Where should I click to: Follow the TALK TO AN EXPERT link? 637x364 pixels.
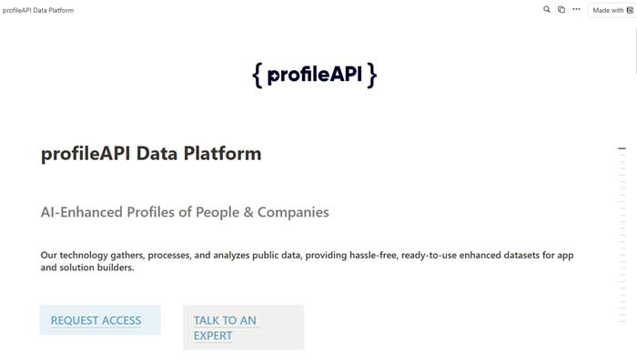coord(225,320)
